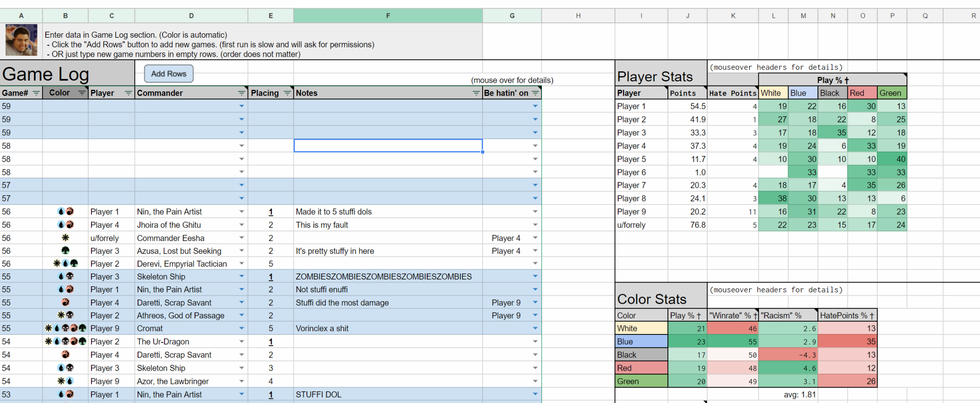The image size is (980, 403).
Task: Click the white mana symbol beside Commander Eesha
Action: [66, 238]
